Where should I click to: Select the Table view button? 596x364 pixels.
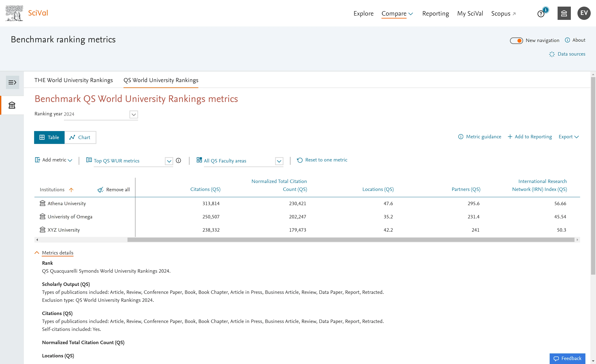[49, 137]
